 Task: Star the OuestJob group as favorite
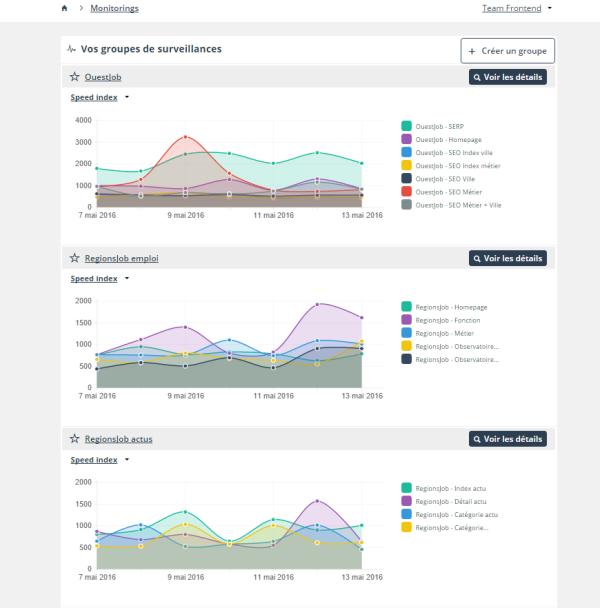(x=74, y=77)
